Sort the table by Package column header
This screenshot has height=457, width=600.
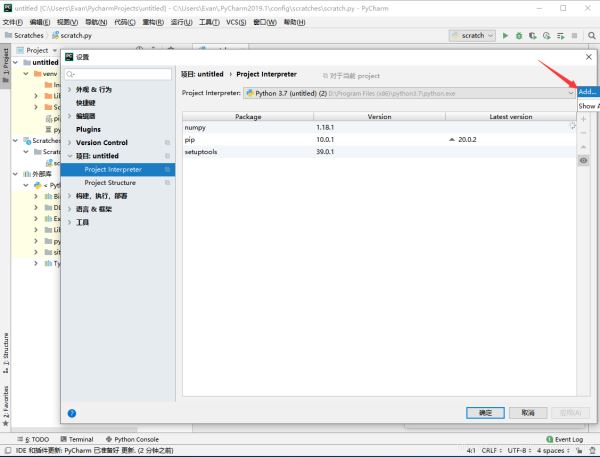(248, 116)
